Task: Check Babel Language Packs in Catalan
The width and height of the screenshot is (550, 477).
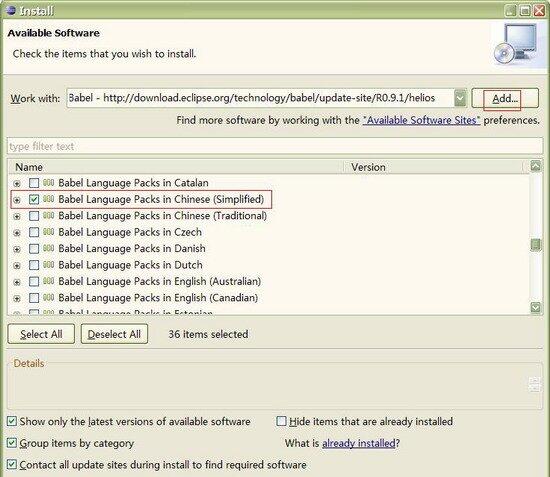Action: tap(34, 183)
